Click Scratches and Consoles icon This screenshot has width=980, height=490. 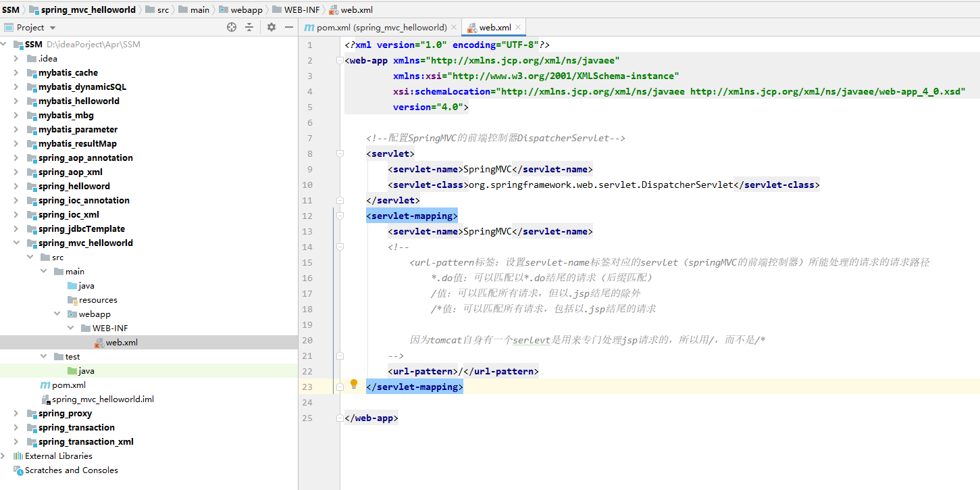(x=18, y=470)
